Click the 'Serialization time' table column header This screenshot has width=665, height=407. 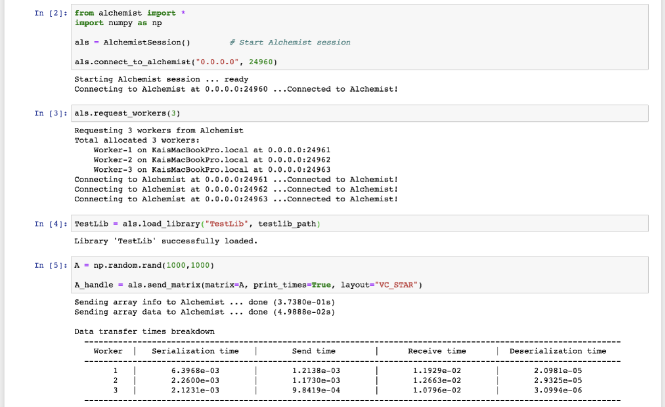click(195, 351)
